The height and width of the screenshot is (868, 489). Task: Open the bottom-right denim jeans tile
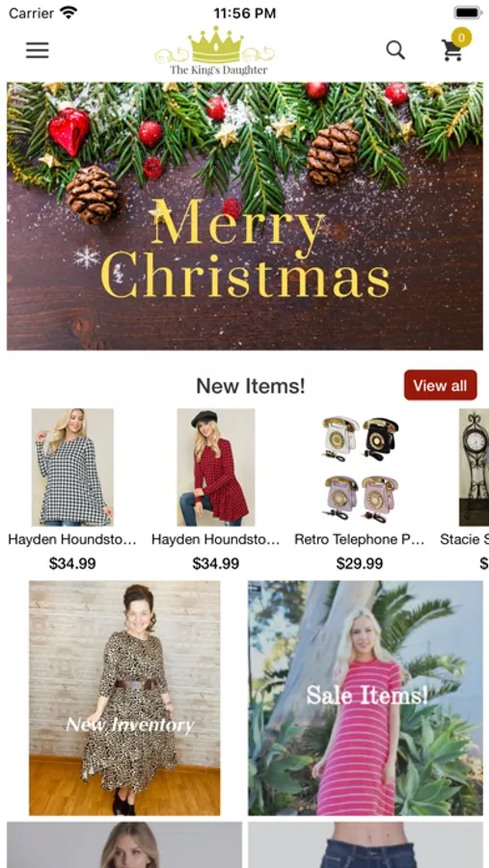click(366, 845)
